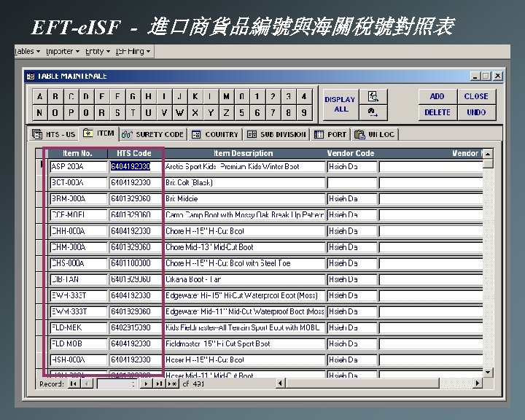
Task: Select the item number ASP-000A field
Action: pyautogui.click(x=78, y=166)
